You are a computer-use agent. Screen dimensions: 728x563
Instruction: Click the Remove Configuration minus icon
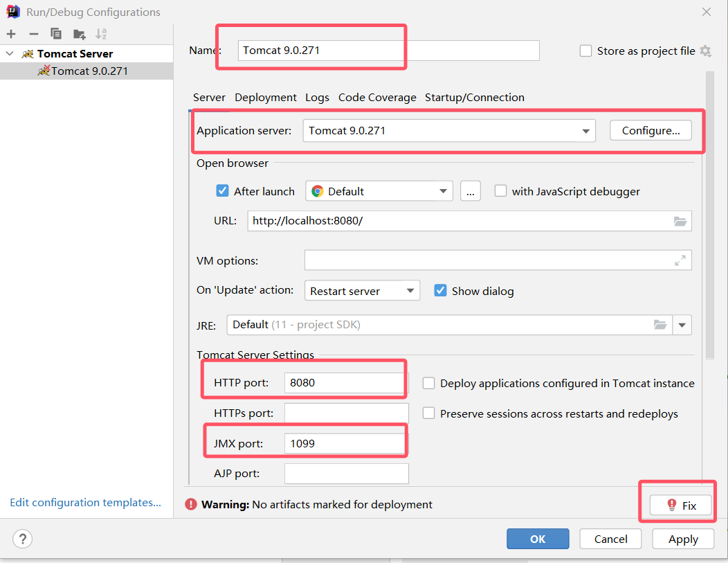click(x=33, y=34)
